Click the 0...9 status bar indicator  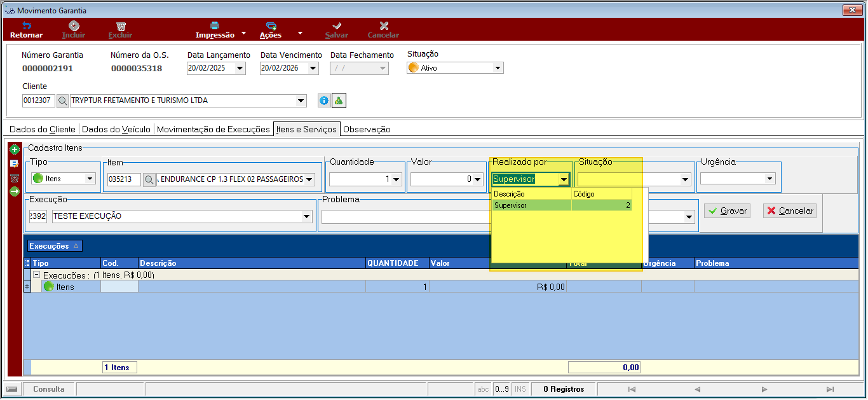pyautogui.click(x=501, y=389)
